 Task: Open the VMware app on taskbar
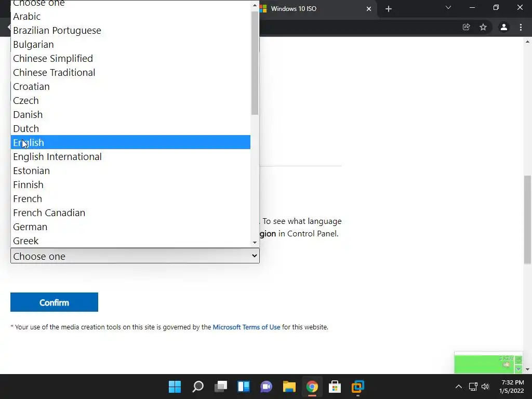(x=357, y=387)
